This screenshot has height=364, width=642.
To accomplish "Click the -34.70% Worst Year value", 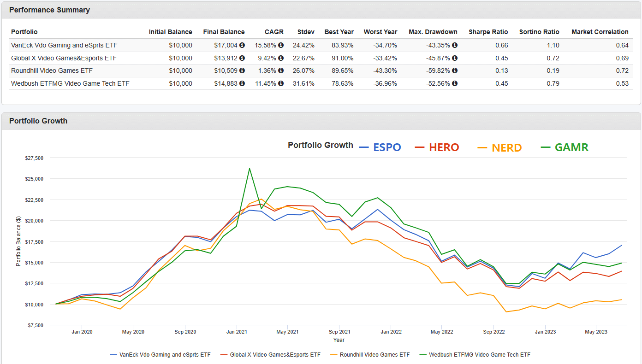I will 386,45.
